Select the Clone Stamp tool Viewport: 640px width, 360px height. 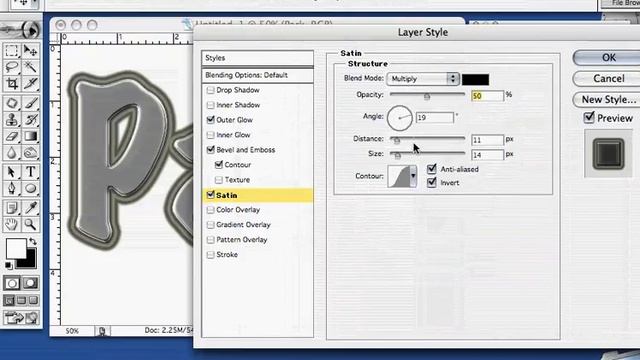[12, 119]
